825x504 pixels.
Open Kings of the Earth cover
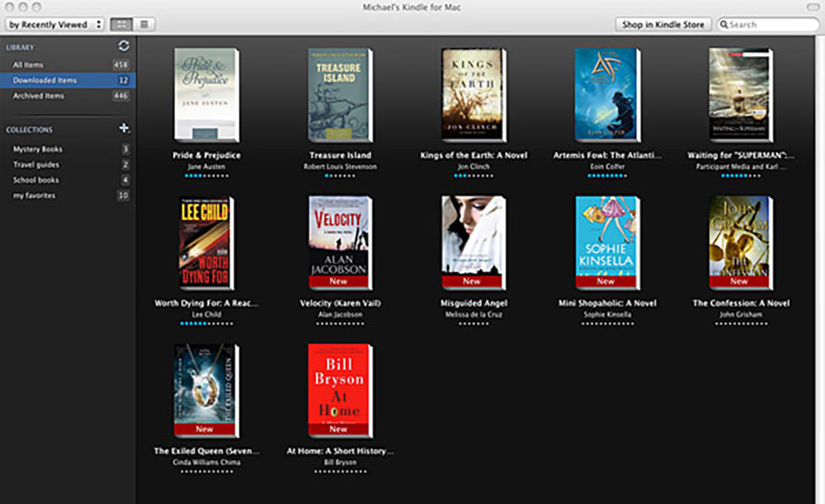click(474, 95)
